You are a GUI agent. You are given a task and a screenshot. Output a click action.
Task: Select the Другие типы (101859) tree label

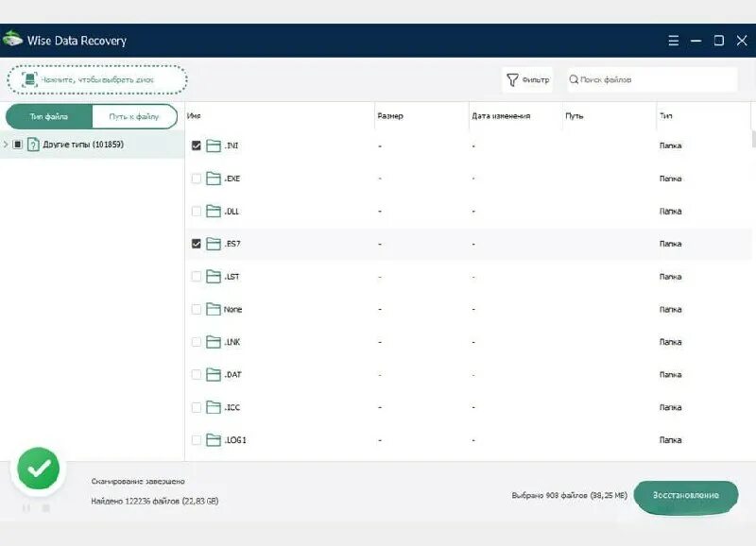[x=83, y=145]
